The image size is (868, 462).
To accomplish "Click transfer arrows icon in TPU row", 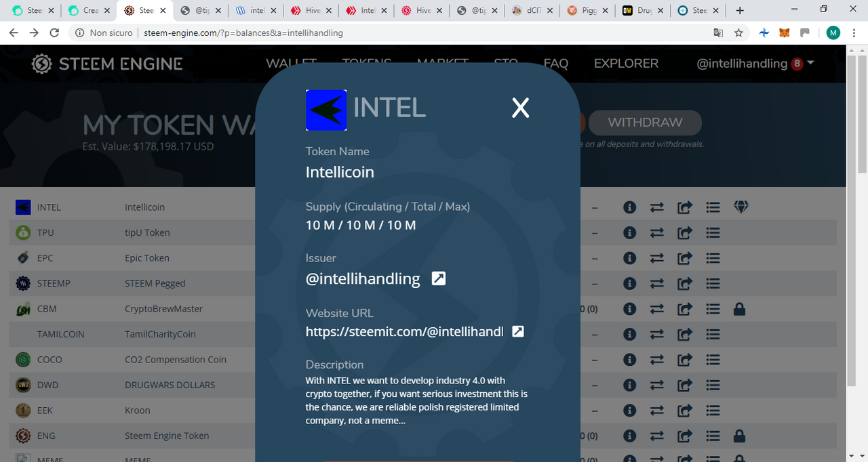I will (657, 232).
